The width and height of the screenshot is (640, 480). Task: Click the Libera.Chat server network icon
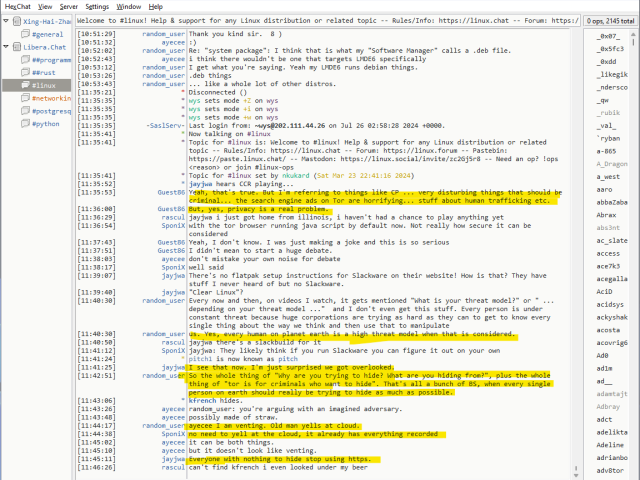[x=16, y=47]
